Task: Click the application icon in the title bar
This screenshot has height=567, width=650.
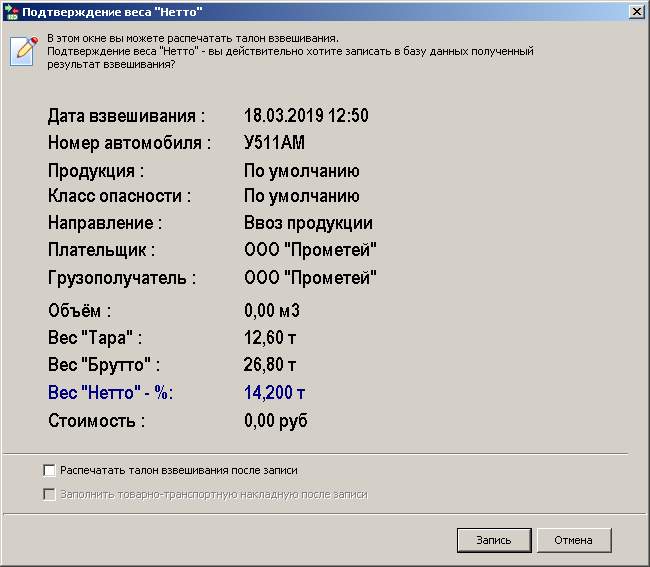Action: [x=12, y=11]
